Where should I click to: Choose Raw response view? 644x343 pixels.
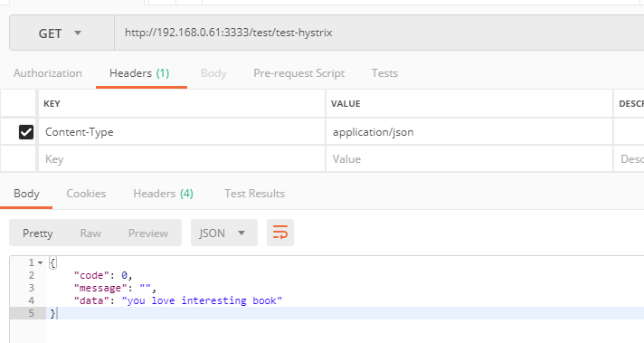[x=90, y=233]
